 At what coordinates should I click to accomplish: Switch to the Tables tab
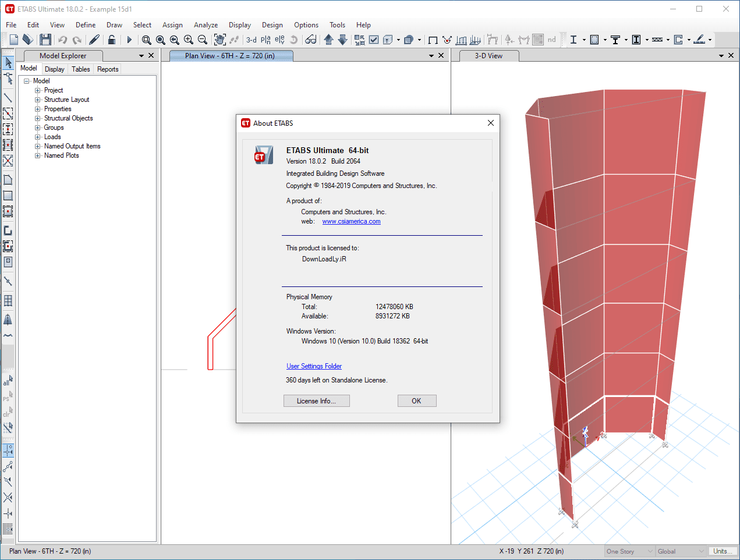point(81,69)
